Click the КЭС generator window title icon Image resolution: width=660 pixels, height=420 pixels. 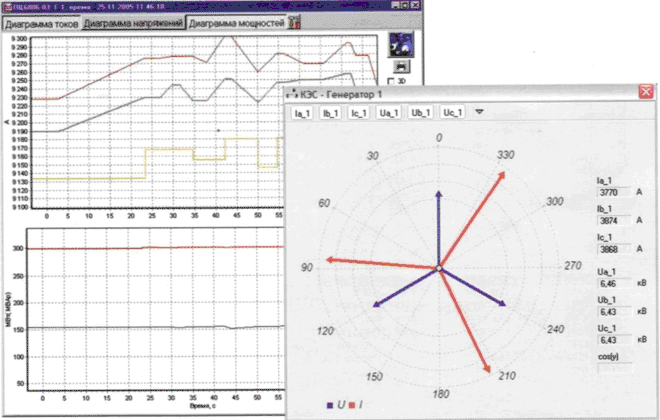click(x=291, y=93)
